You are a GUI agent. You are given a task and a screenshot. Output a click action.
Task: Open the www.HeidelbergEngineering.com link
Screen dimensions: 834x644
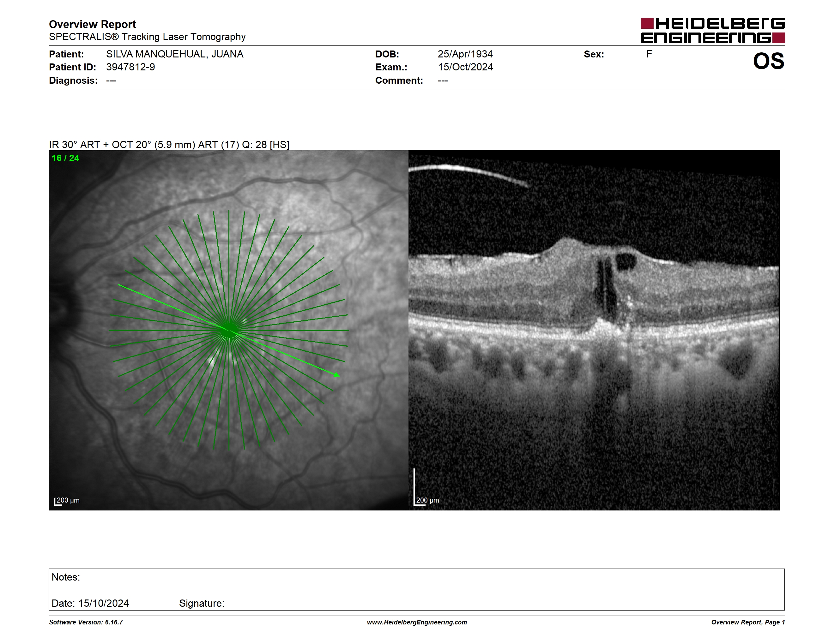tap(417, 622)
